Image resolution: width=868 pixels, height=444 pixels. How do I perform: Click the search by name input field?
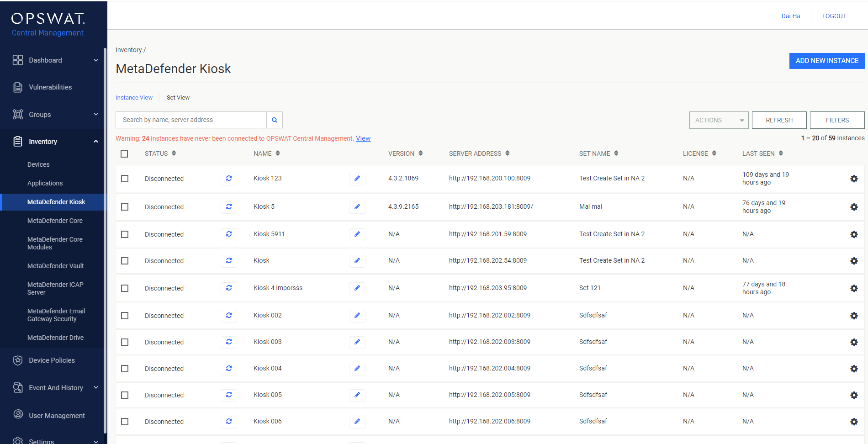pos(191,120)
